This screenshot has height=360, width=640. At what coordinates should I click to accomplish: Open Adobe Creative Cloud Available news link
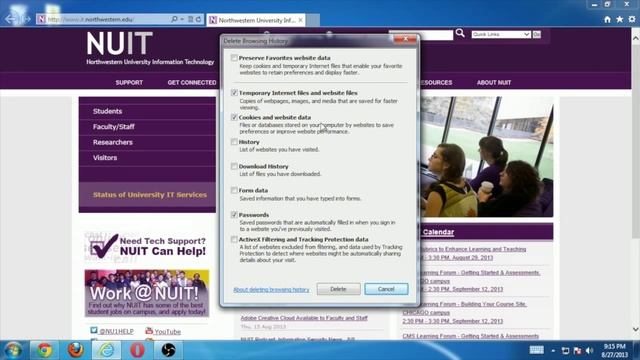tap(304, 318)
